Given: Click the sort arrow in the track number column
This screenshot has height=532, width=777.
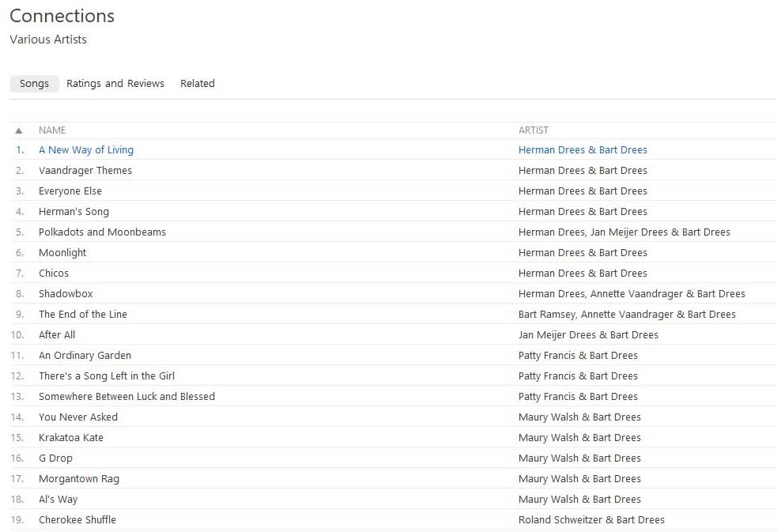Looking at the screenshot, I should (19, 130).
